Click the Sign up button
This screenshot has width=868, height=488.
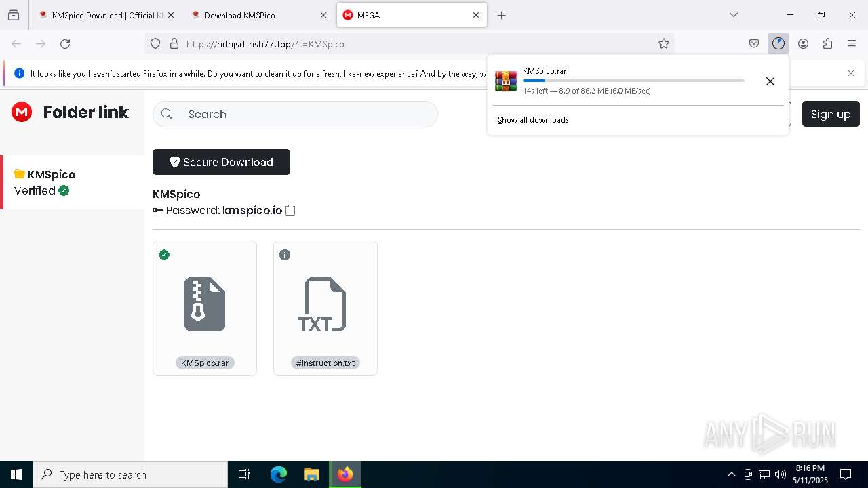click(831, 114)
